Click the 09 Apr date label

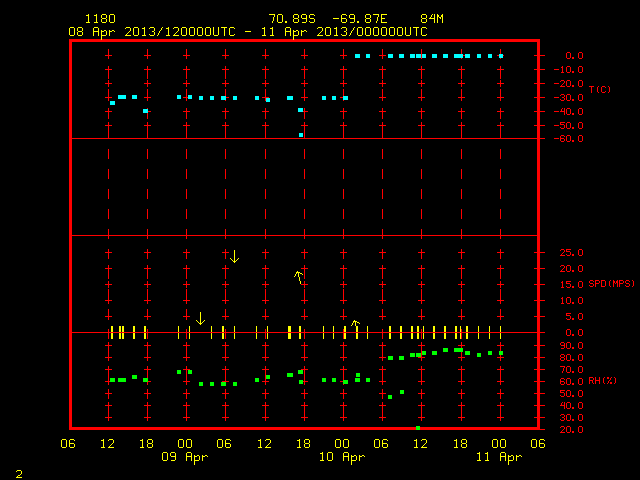pyautogui.click(x=184, y=457)
